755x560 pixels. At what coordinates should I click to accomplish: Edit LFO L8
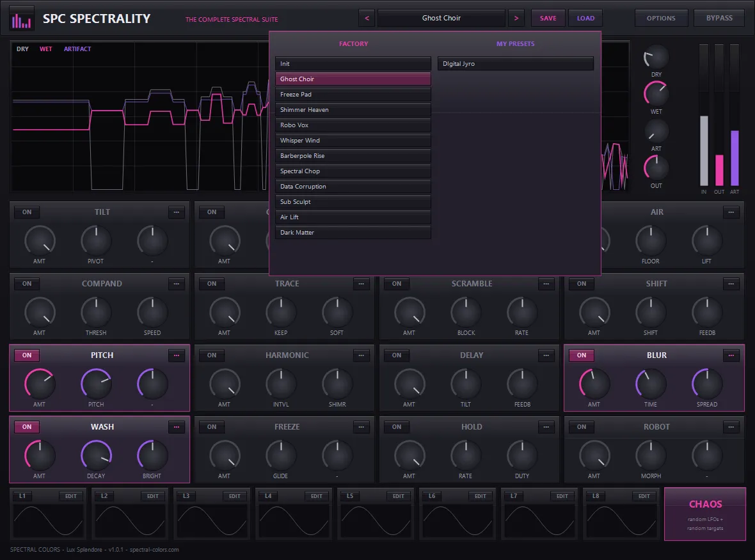point(644,496)
